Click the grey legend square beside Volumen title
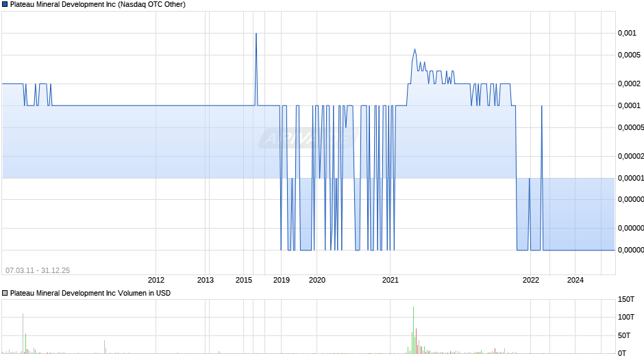This screenshot has height=360, width=644. [x=5, y=293]
